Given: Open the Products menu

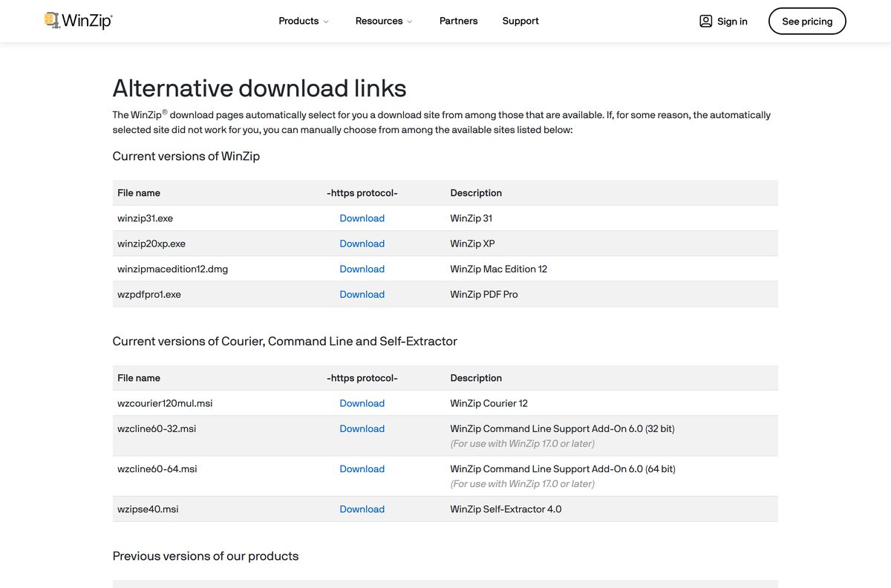Looking at the screenshot, I should click(x=304, y=21).
